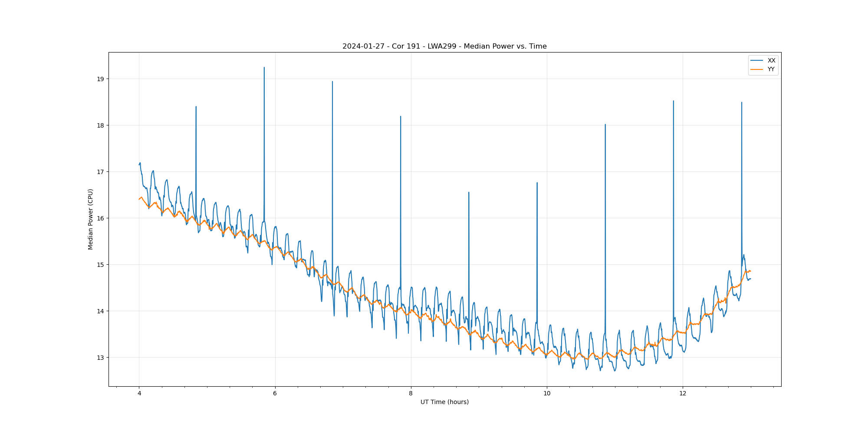Click the shortest blue spike peak near 9 hours
Screen dimensions: 868x434
click(469, 193)
